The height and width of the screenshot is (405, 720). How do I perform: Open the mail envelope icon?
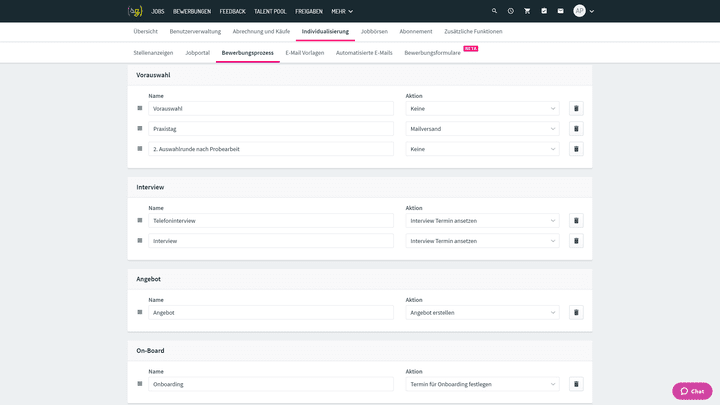(x=560, y=11)
